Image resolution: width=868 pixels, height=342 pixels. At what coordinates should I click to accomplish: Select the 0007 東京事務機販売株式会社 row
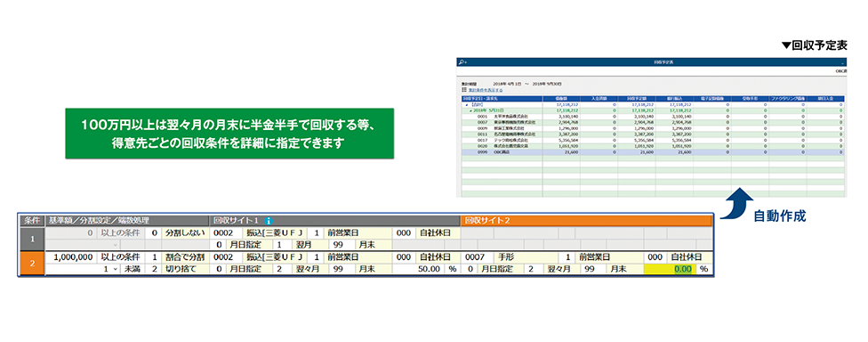pos(652,123)
